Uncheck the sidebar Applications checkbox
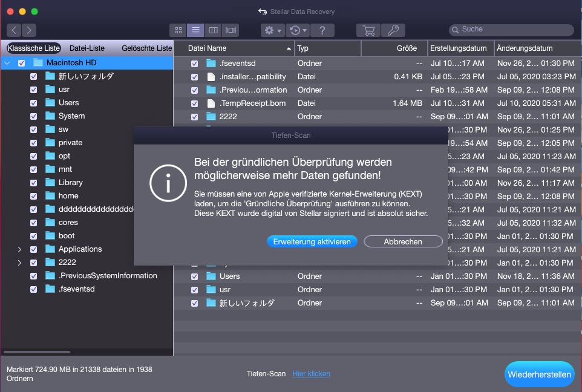 pos(33,249)
